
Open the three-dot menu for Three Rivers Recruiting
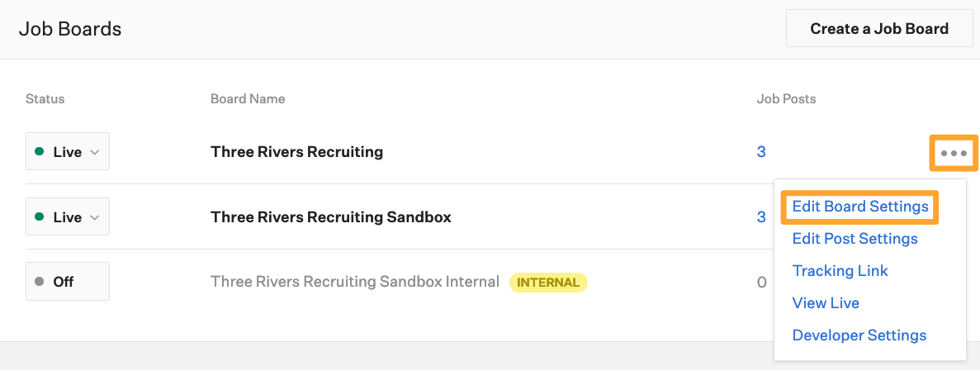954,153
